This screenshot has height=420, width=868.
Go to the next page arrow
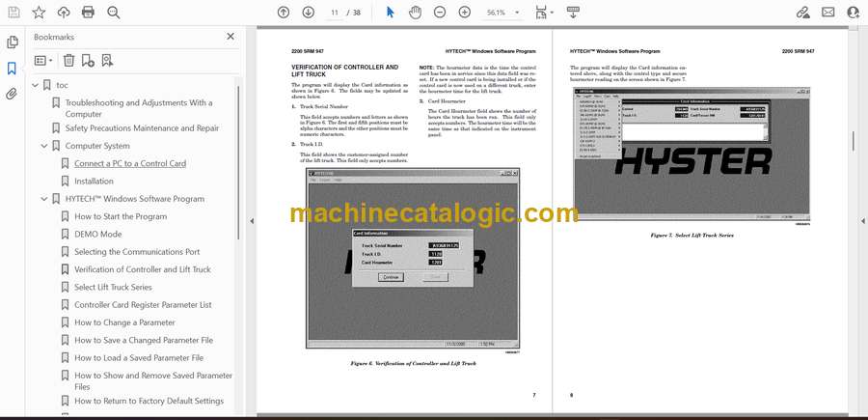click(x=309, y=13)
